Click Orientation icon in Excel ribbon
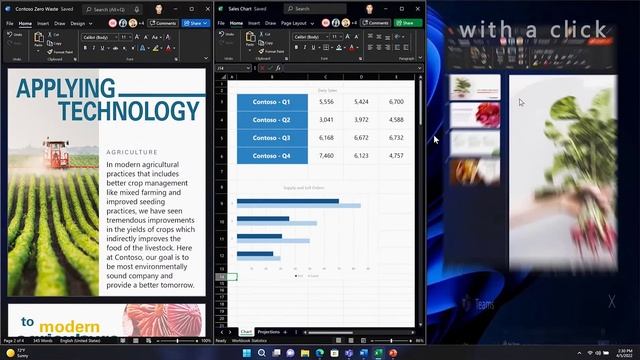 pos(398,37)
